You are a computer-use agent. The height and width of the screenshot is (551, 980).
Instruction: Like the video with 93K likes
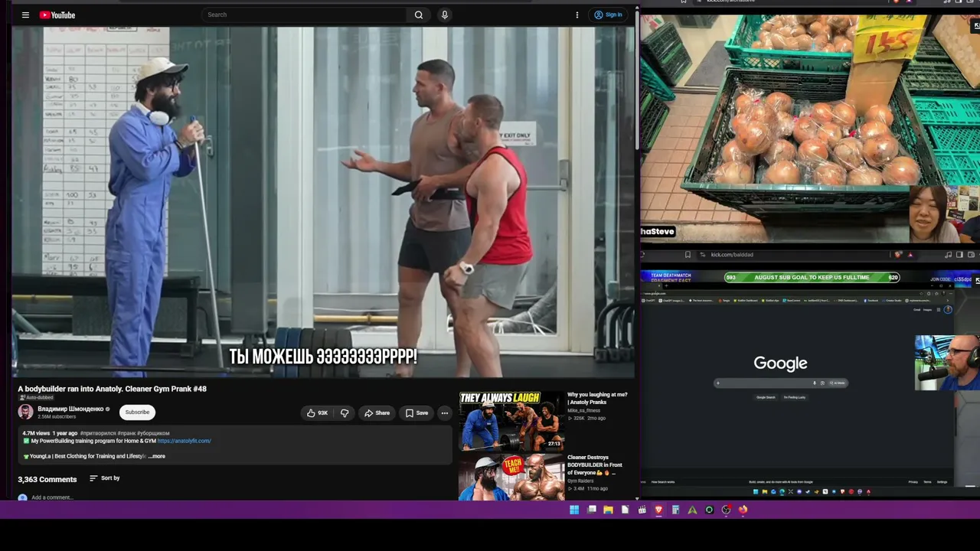pyautogui.click(x=317, y=413)
